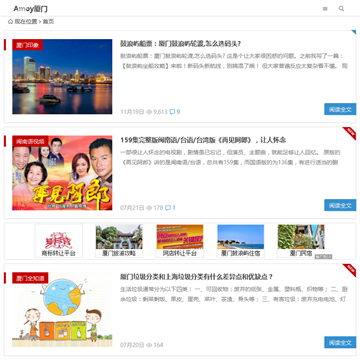Click the 11月19日 post date
The image size is (360, 360).
tap(132, 112)
